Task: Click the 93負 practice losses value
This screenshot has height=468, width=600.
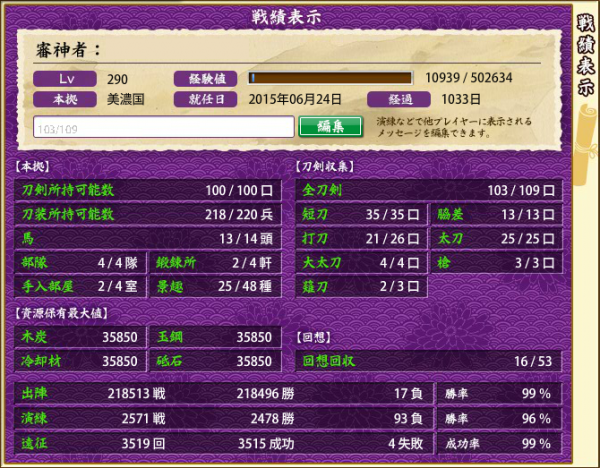Action: pyautogui.click(x=408, y=419)
